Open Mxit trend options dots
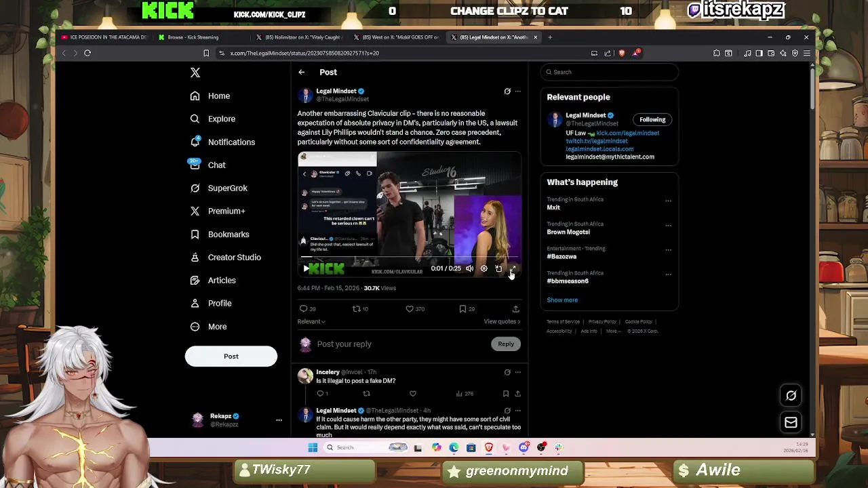Viewport: 868px width, 488px height. [668, 201]
